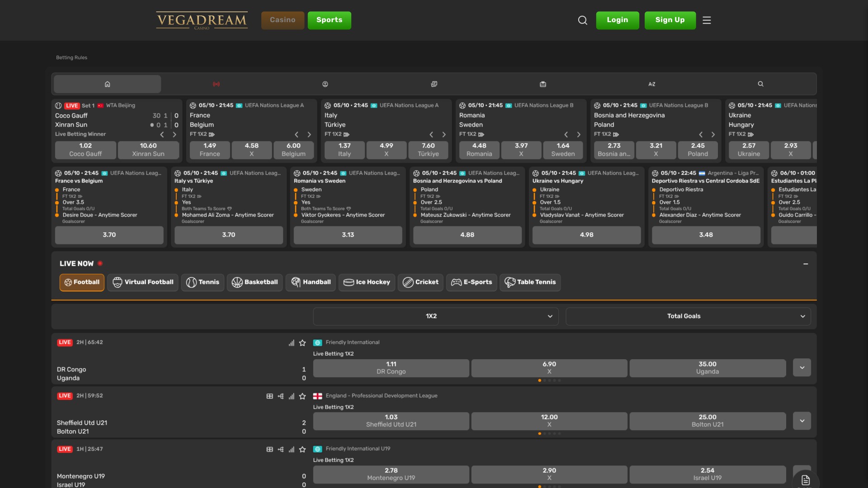The width and height of the screenshot is (868, 488).
Task: Open the Betting Rules link
Action: (x=71, y=58)
